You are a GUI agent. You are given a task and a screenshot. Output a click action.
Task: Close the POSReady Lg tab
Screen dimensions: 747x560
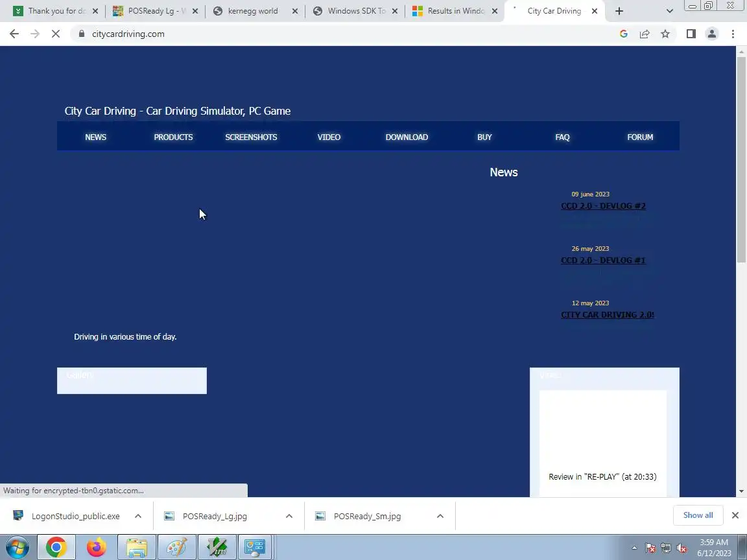195,11
